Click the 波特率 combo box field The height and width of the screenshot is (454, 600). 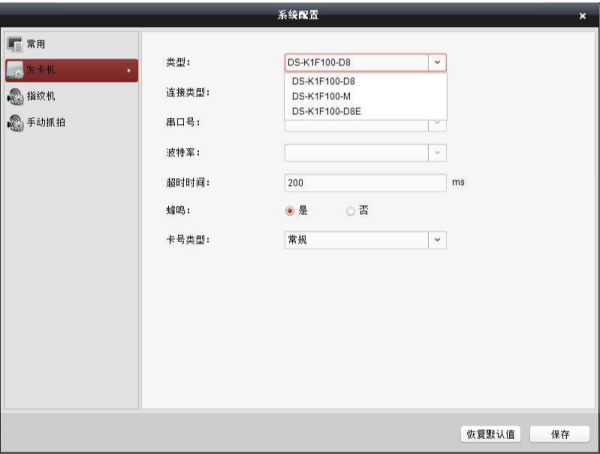[x=365, y=153]
